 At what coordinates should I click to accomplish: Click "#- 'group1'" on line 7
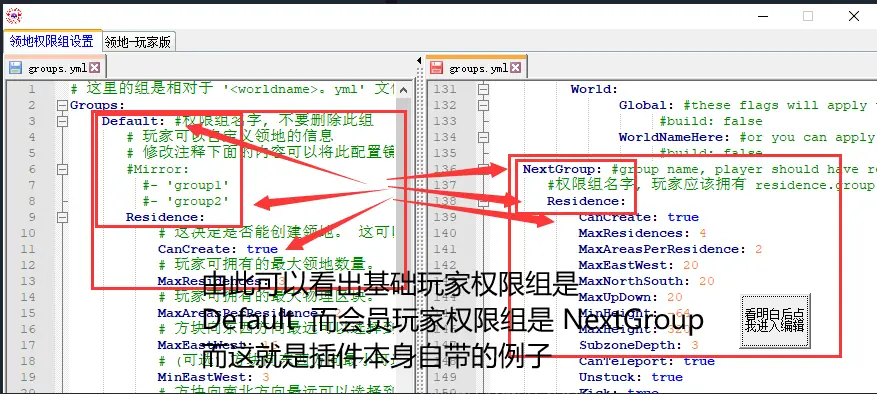[x=186, y=185]
